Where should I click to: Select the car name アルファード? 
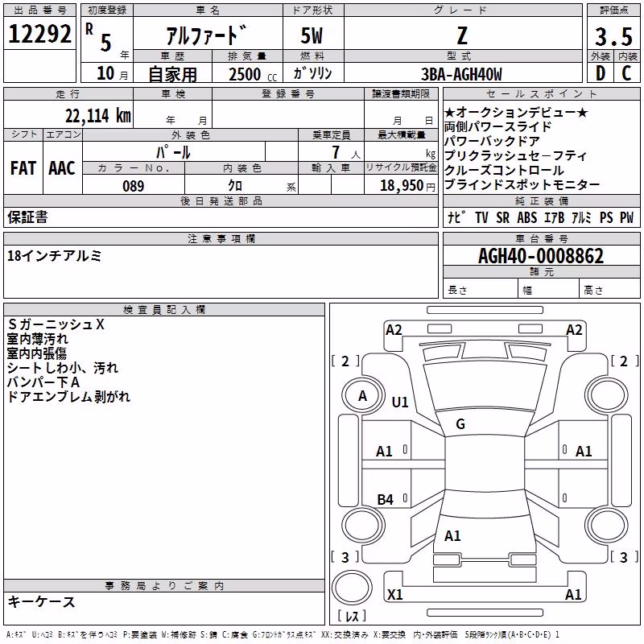click(x=207, y=35)
